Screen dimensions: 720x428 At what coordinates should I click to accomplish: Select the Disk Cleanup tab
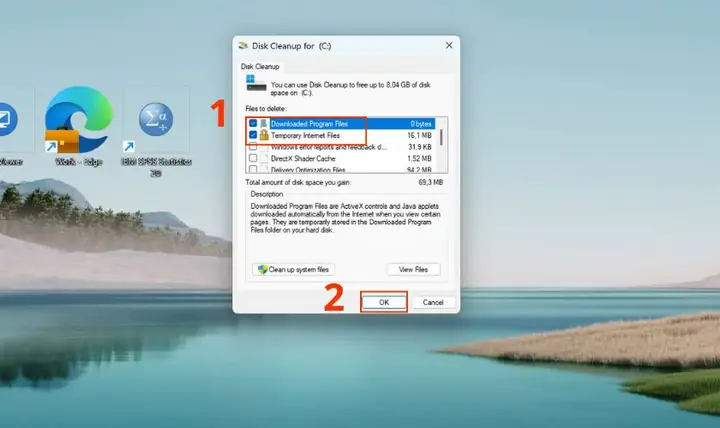pos(260,67)
